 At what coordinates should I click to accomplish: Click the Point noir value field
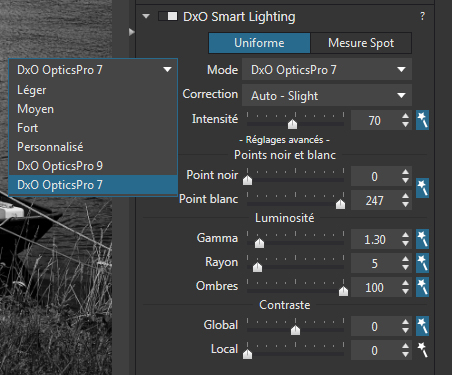(375, 176)
